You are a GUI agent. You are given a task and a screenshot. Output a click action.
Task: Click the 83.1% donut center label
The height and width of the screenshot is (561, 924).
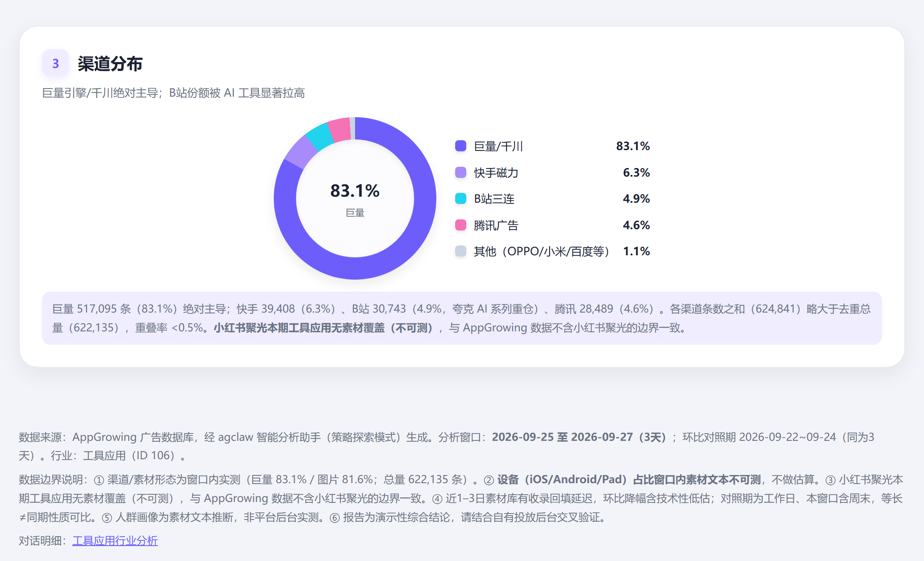pyautogui.click(x=355, y=191)
